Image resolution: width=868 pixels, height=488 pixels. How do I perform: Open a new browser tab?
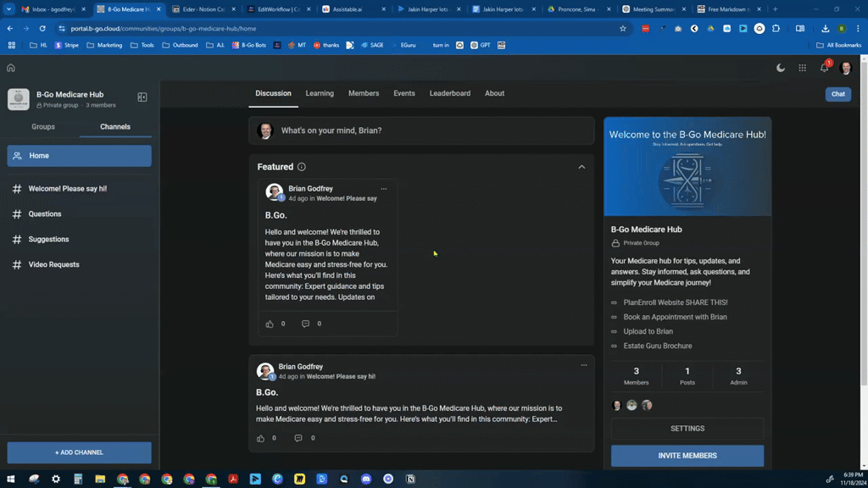(x=775, y=8)
